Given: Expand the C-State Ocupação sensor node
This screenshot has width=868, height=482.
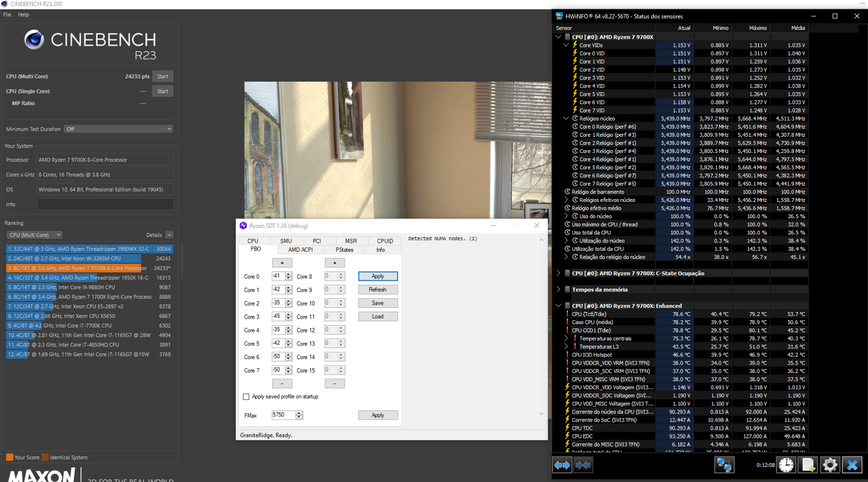Looking at the screenshot, I should [x=559, y=273].
